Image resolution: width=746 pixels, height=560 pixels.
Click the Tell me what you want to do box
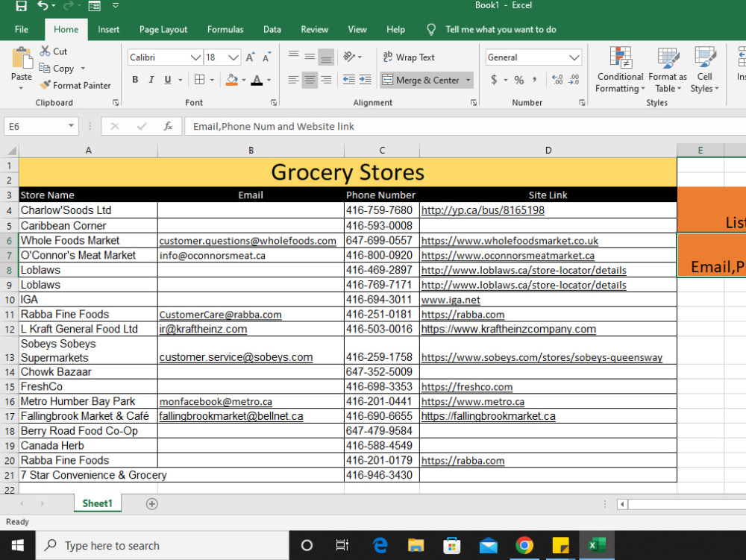[501, 30]
